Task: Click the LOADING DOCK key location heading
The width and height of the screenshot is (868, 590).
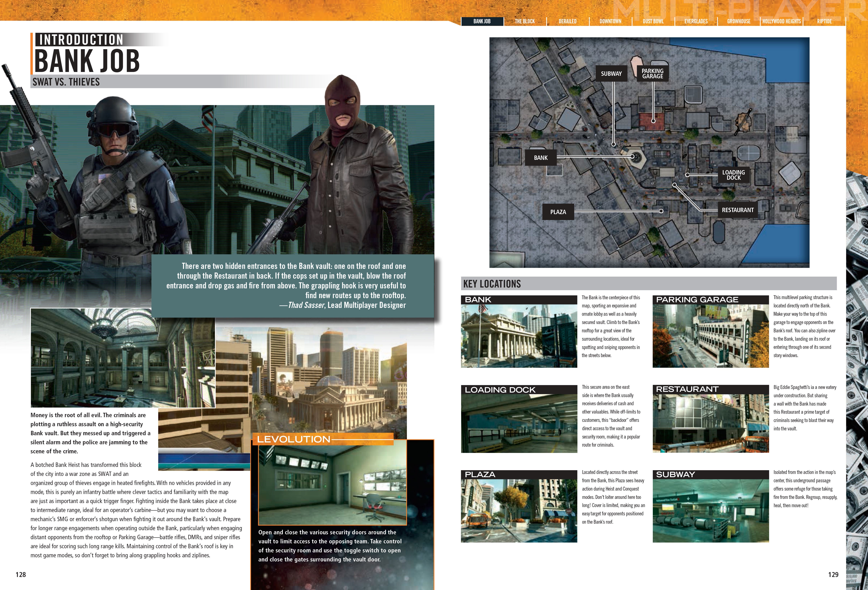Action: (x=519, y=390)
